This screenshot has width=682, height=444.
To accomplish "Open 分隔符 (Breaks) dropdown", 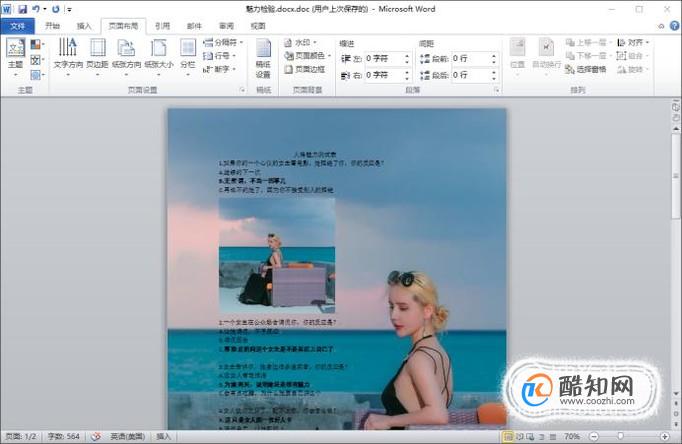I will pos(223,43).
